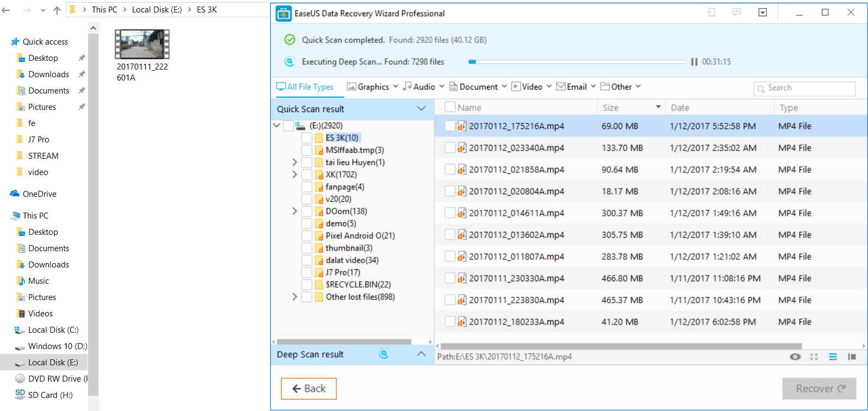Open DVD RW Drive in sidebar
The image size is (868, 411).
coord(51,379)
